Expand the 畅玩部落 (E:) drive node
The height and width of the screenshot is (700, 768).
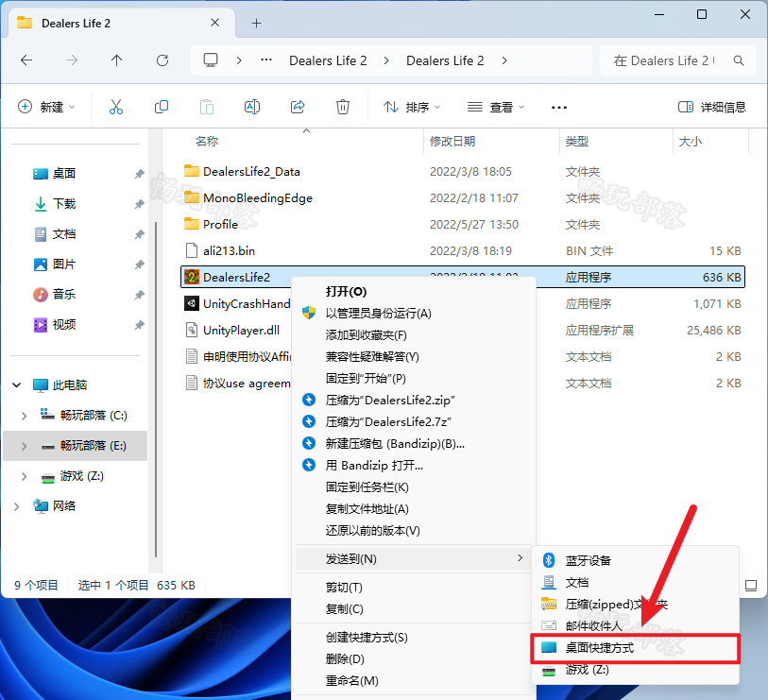(x=24, y=446)
